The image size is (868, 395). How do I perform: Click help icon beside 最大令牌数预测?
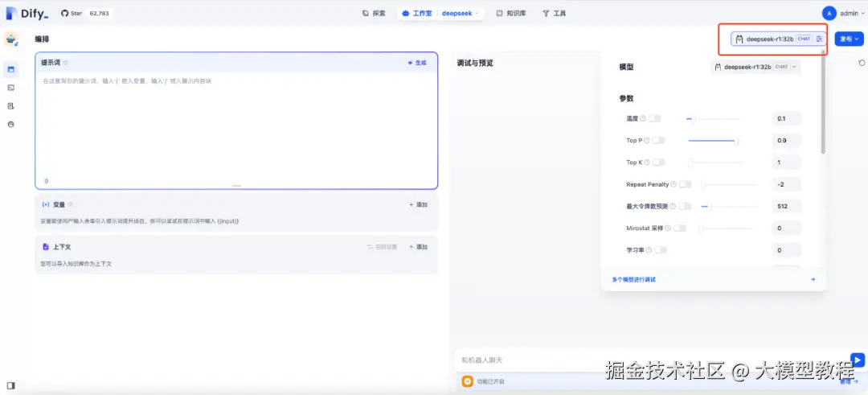point(673,206)
